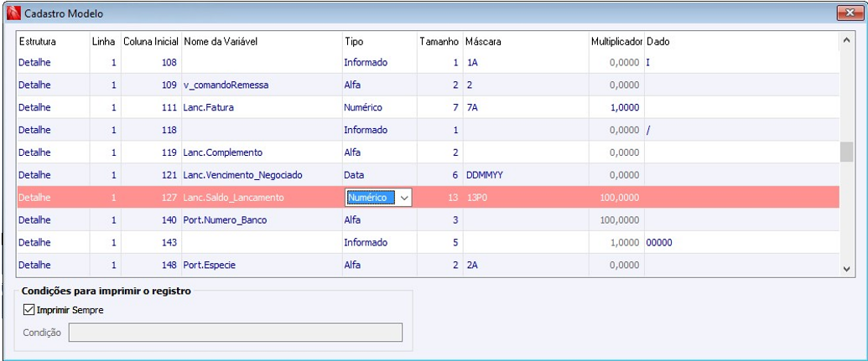Select the Port.Numero_Banco cell
Screen dimensions: 868x361
(262, 220)
